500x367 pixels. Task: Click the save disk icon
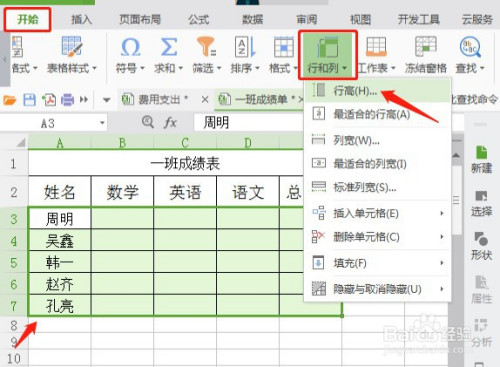tap(29, 100)
